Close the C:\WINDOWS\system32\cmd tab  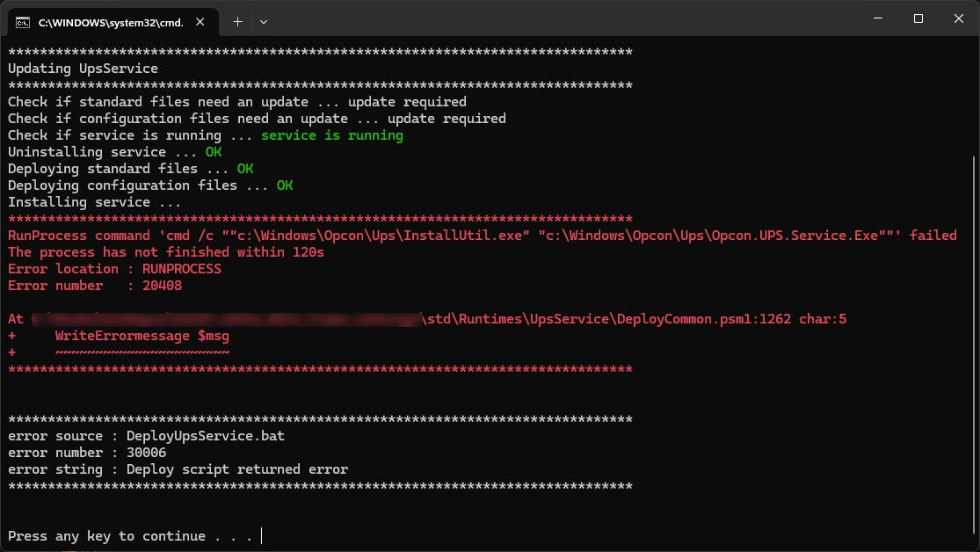[203, 22]
